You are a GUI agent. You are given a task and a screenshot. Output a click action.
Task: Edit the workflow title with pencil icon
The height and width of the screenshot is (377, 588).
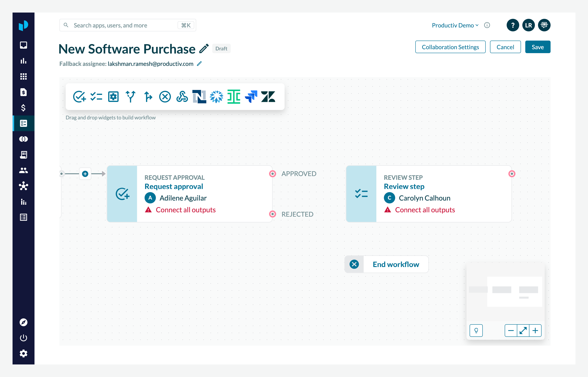point(204,48)
